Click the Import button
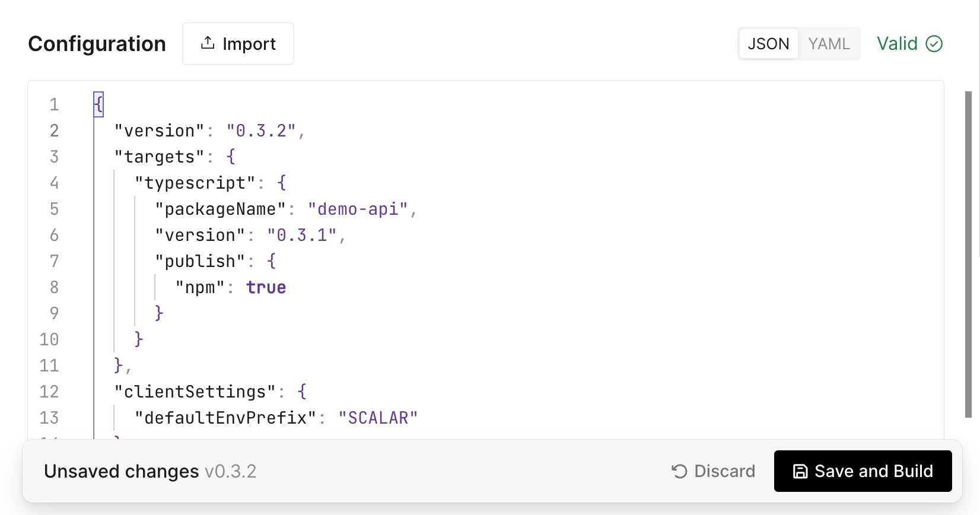Image resolution: width=980 pixels, height=515 pixels. (238, 43)
